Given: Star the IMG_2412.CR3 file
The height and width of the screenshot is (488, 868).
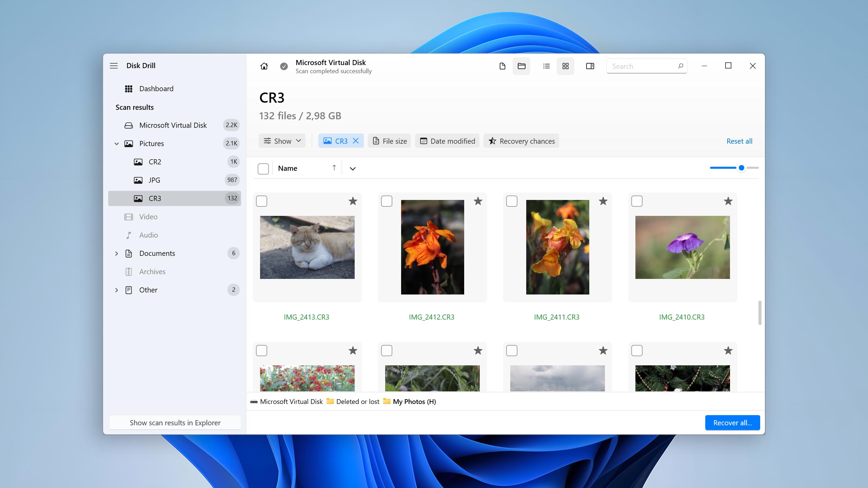Looking at the screenshot, I should [478, 201].
